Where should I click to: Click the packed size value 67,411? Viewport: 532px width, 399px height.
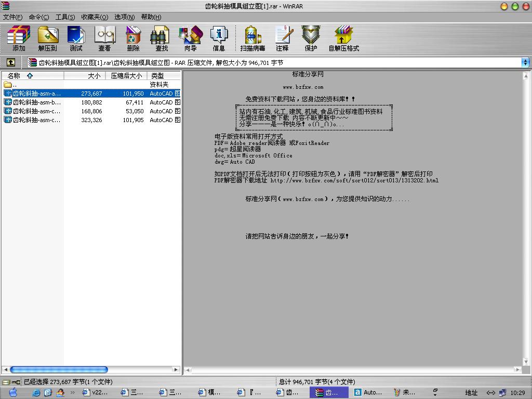tap(135, 102)
